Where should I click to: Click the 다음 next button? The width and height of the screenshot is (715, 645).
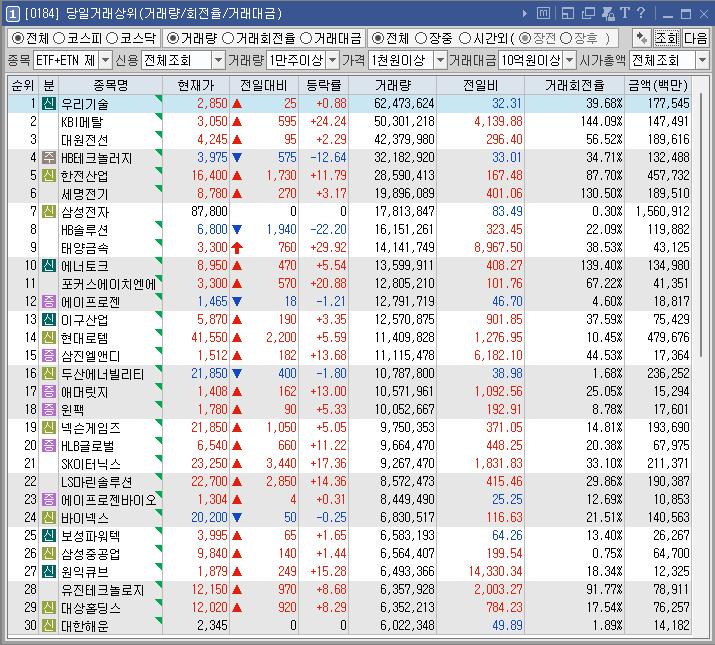coord(695,38)
